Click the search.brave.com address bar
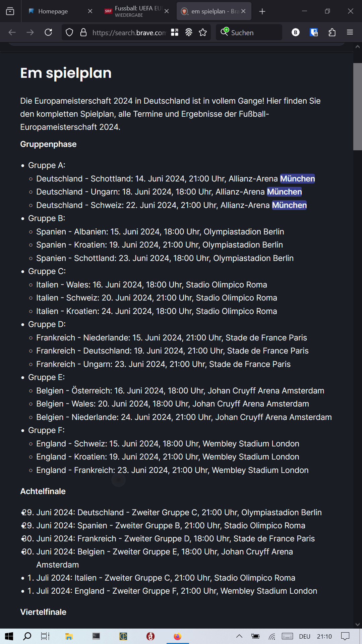The image size is (362, 644). (129, 33)
